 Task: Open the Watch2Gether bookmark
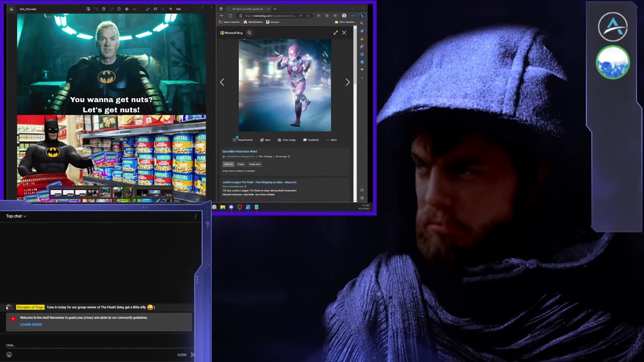click(x=253, y=22)
